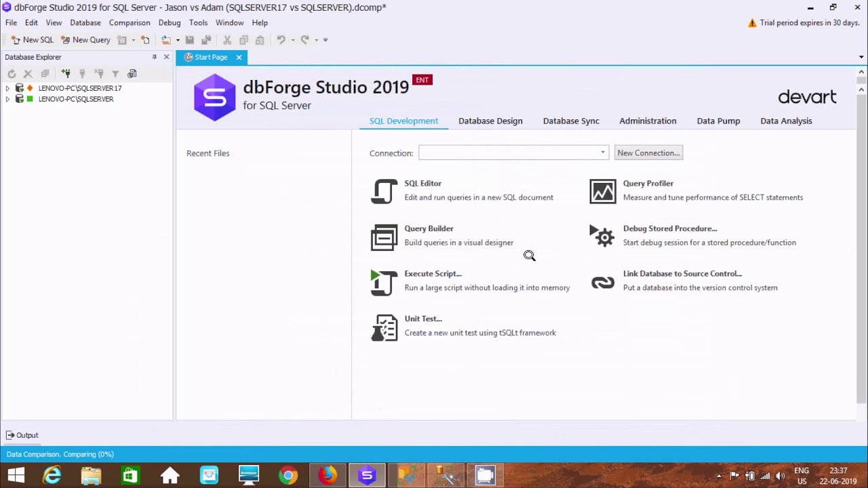The width and height of the screenshot is (868, 488).
Task: Switch to the Database Sync tab
Action: point(571,121)
